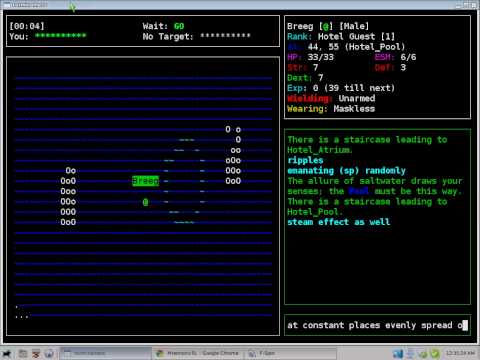Click the 'Dext: 7' stat
The height and width of the screenshot is (360, 480).
[305, 78]
